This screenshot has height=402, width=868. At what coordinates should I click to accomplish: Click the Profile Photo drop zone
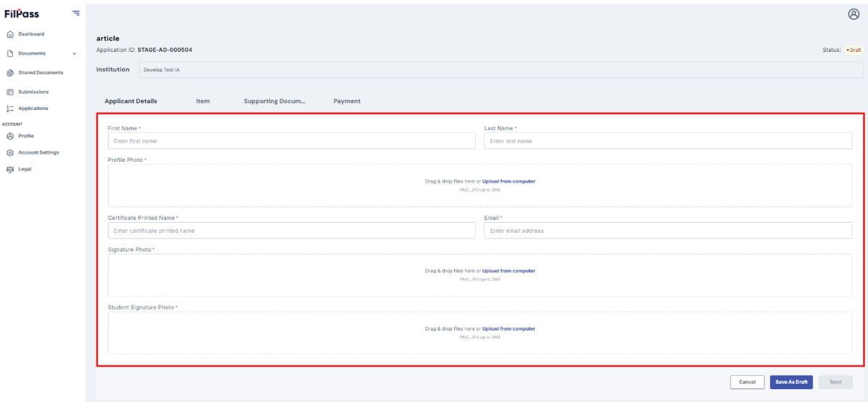[480, 185]
